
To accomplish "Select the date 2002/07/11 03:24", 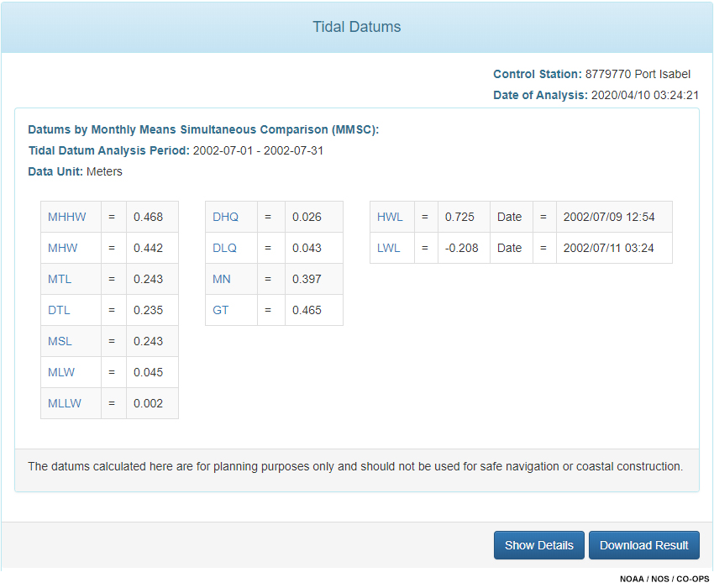I will click(608, 248).
